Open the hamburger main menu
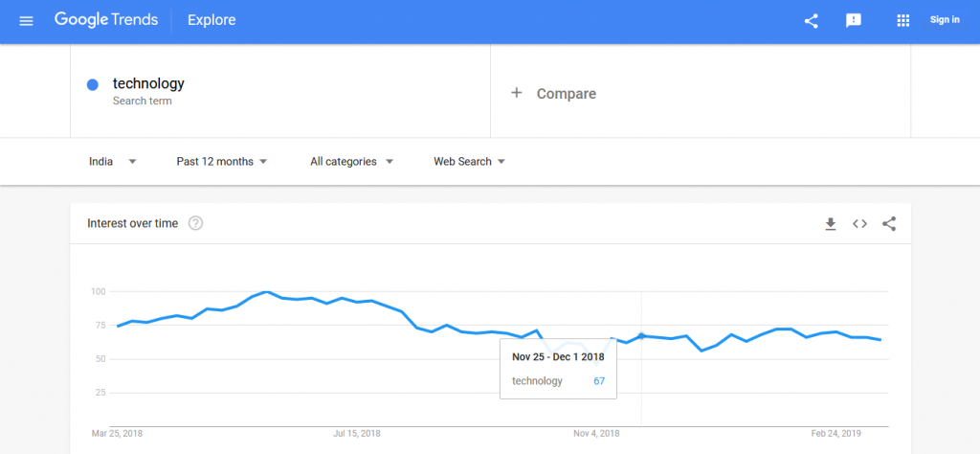The image size is (980, 454). pyautogui.click(x=26, y=21)
